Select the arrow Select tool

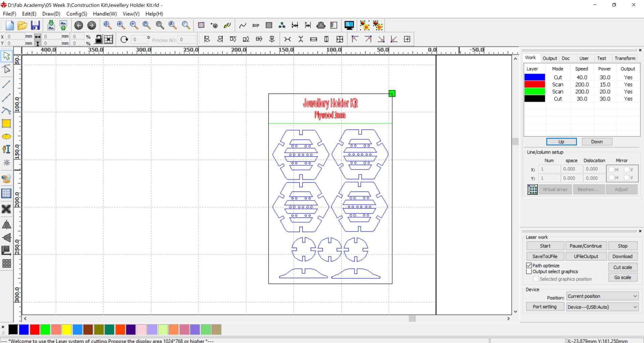click(x=6, y=56)
